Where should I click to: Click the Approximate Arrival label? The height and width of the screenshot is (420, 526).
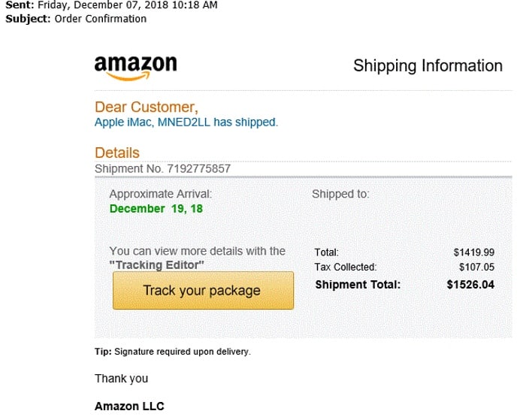tap(160, 194)
